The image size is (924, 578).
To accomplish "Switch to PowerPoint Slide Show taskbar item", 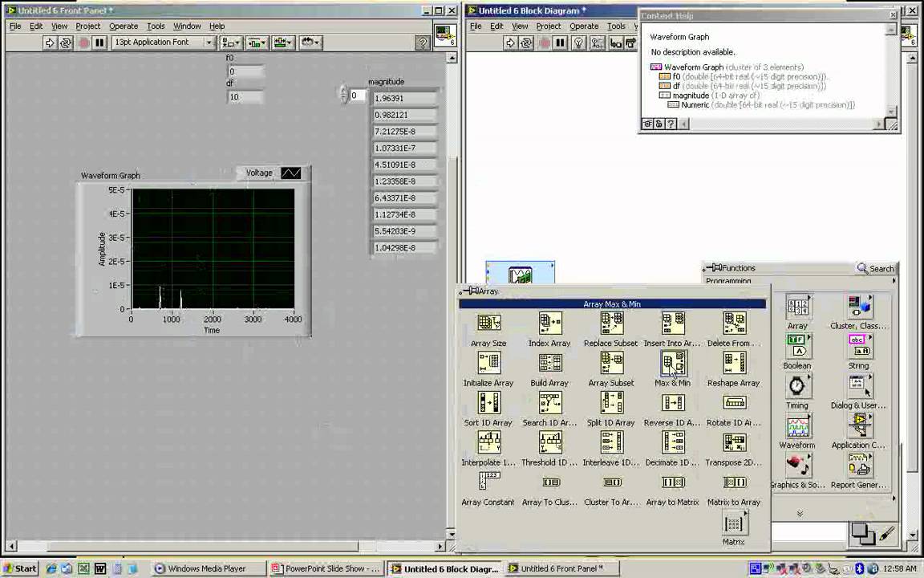I will [x=326, y=568].
